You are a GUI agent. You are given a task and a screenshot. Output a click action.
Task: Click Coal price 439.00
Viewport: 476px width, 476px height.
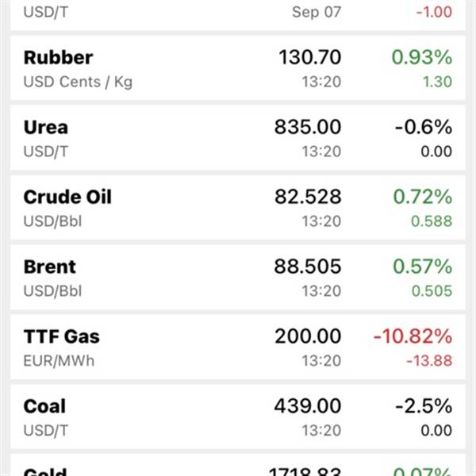coord(308,406)
